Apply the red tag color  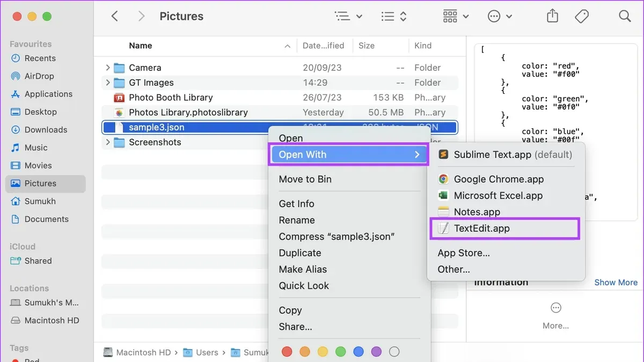[x=287, y=352]
